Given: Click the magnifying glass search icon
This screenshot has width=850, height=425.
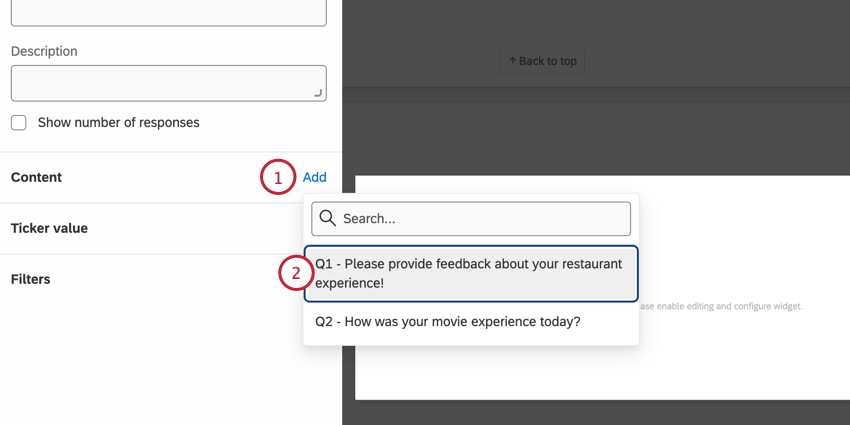Looking at the screenshot, I should point(328,218).
